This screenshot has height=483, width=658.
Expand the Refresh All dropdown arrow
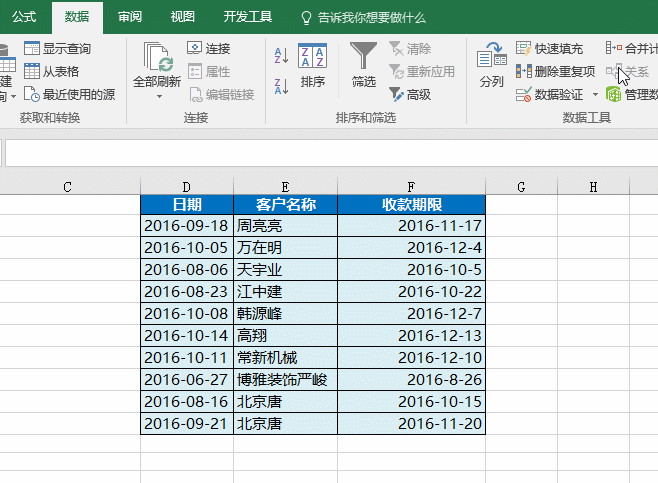click(159, 97)
